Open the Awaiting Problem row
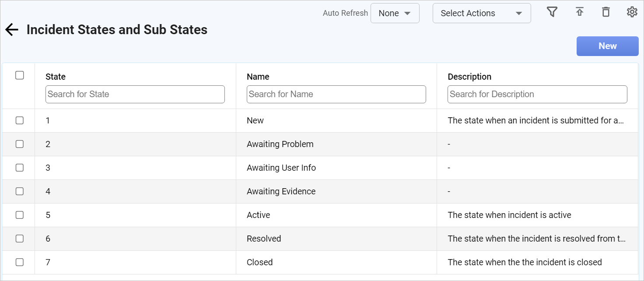 pyautogui.click(x=280, y=144)
